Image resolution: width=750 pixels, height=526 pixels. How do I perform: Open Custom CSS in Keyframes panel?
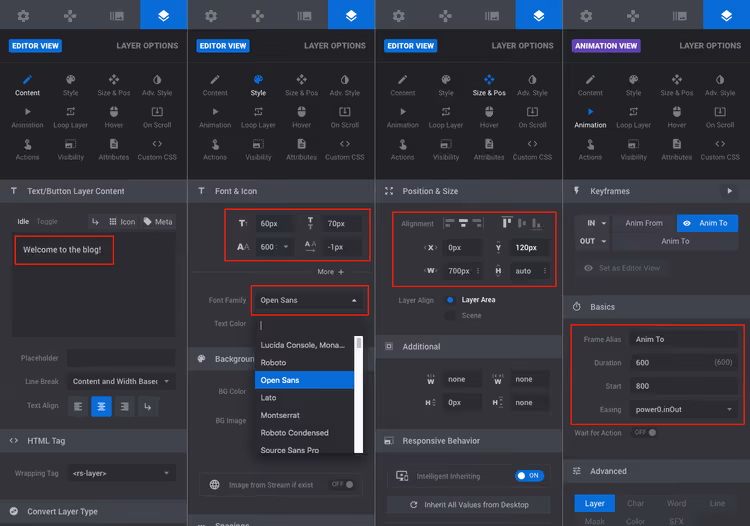[720, 150]
